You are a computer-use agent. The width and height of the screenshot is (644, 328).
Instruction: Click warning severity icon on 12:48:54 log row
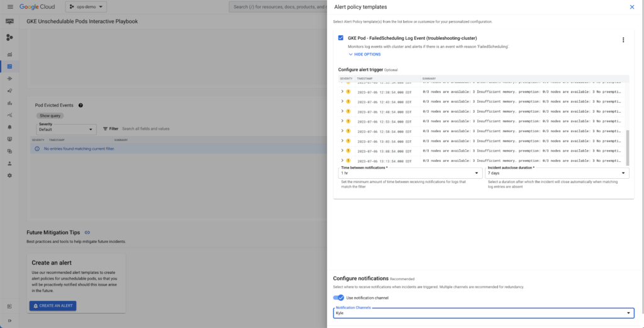click(348, 111)
